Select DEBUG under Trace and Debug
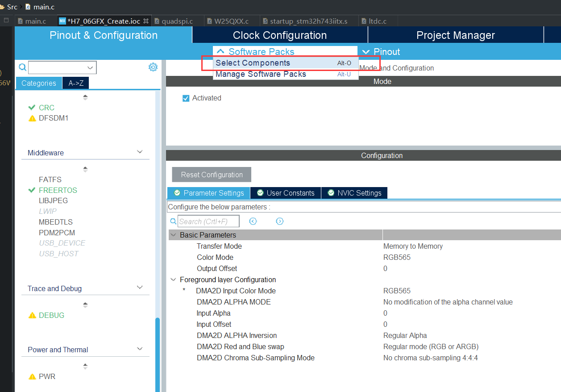 click(x=52, y=315)
